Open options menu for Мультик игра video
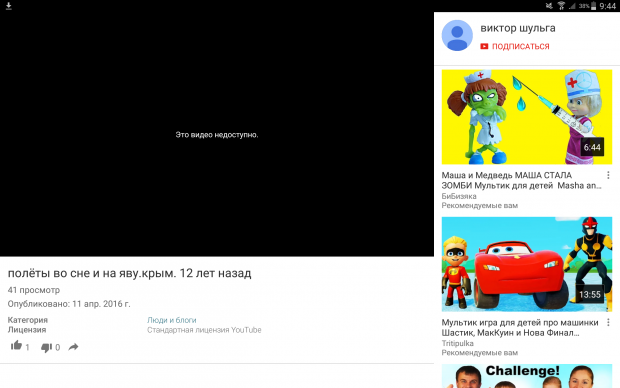This screenshot has height=388, width=620. click(x=608, y=322)
